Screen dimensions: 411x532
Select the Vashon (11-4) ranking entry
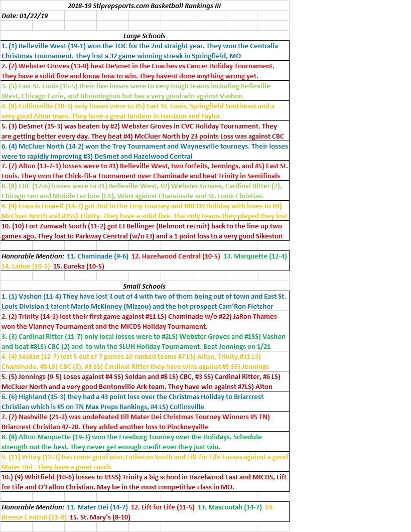[145, 301]
